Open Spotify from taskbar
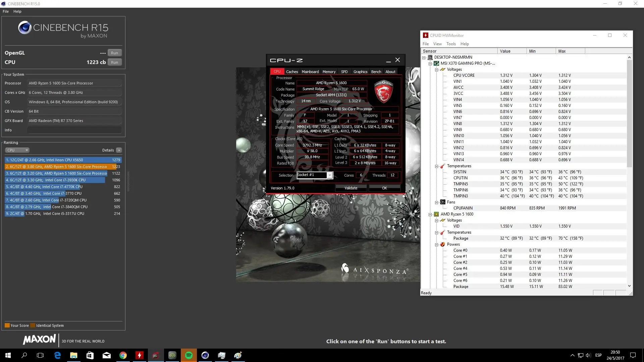 tap(189, 355)
